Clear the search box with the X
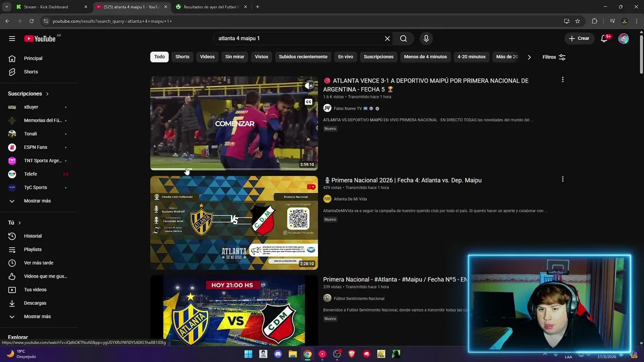This screenshot has height=362, width=644. click(387, 39)
